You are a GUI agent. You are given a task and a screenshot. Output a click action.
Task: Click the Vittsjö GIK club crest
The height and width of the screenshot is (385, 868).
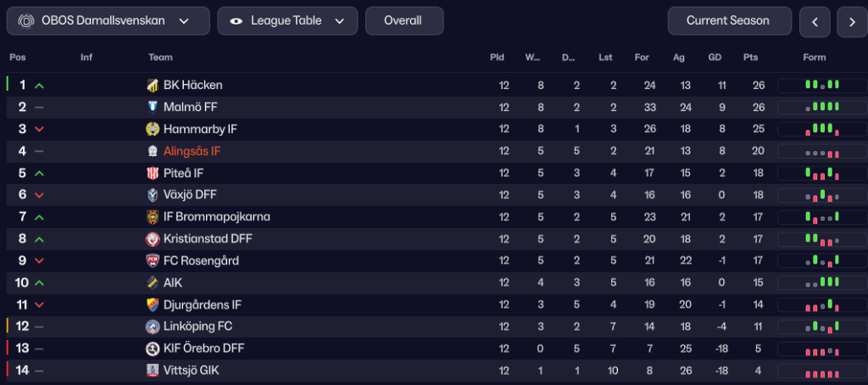click(x=153, y=371)
